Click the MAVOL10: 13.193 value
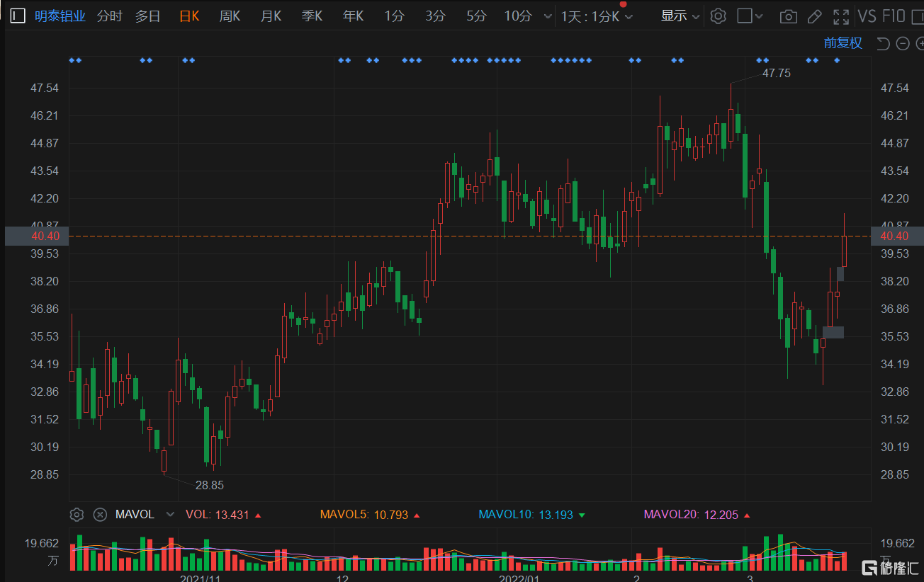Viewport: 924px width, 582px height. coord(526,515)
